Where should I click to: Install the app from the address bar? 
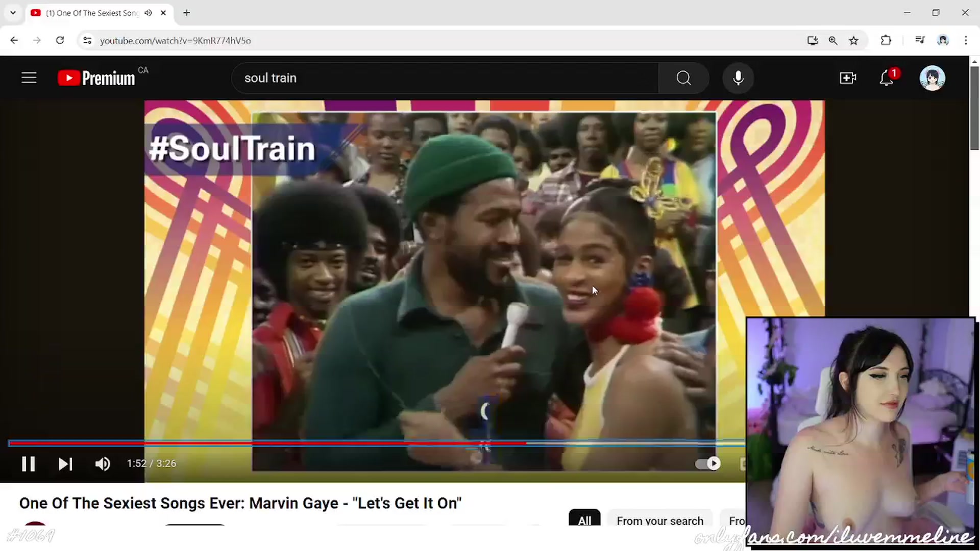pos(813,40)
